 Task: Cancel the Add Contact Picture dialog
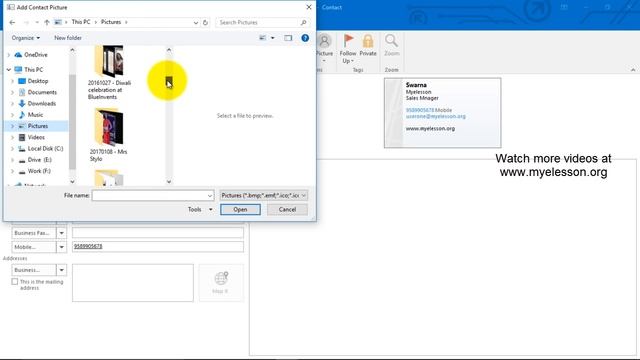click(287, 209)
